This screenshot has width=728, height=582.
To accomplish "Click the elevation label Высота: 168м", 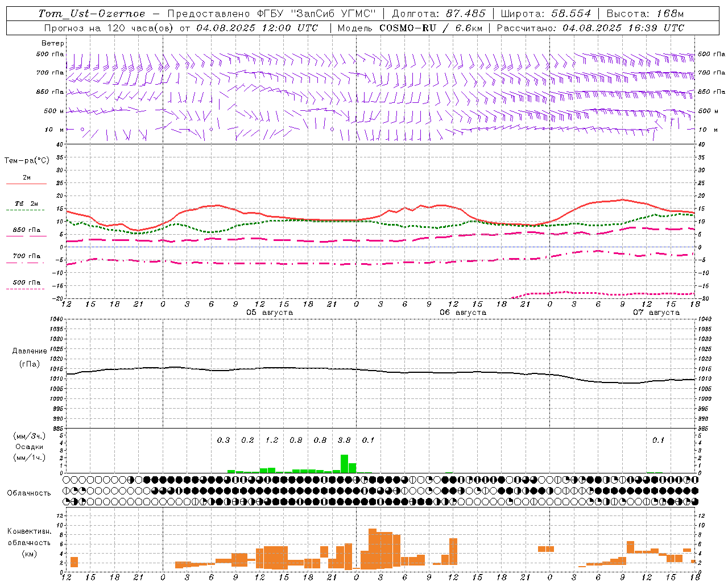I will 644,14.
